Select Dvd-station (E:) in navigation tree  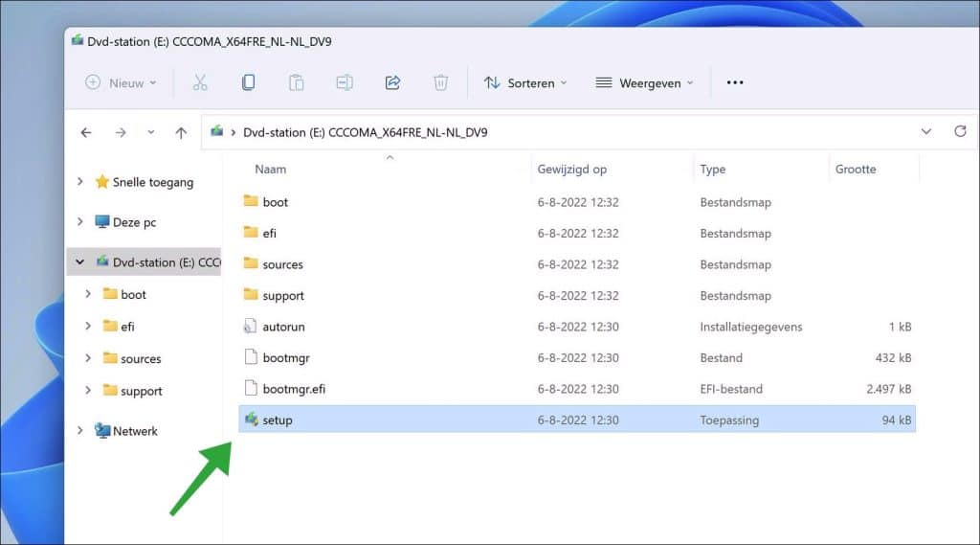tap(144, 261)
